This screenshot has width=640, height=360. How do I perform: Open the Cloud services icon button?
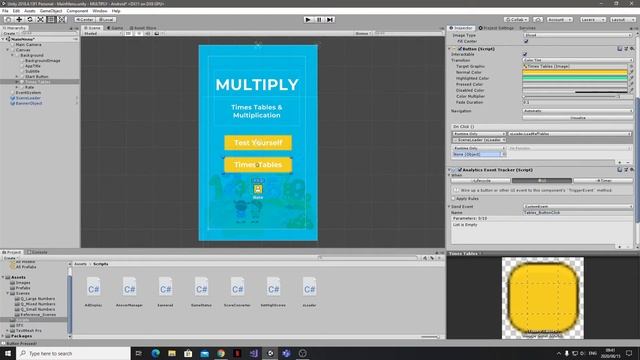point(538,20)
